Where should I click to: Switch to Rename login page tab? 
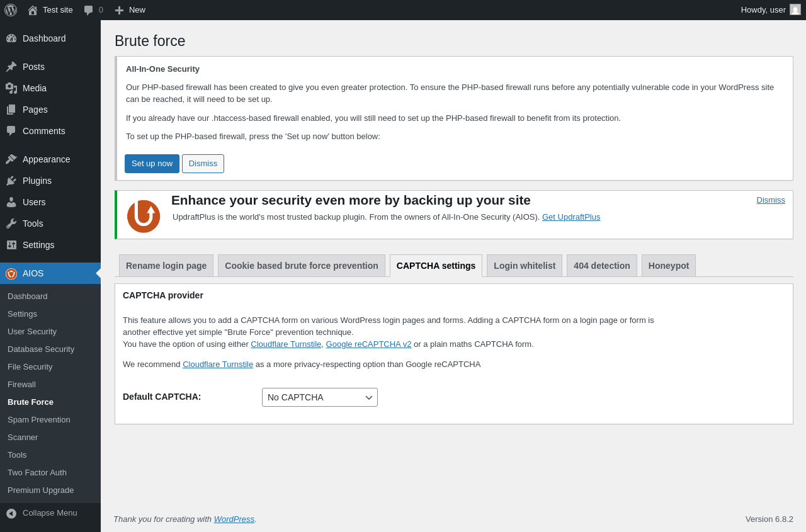click(x=166, y=266)
